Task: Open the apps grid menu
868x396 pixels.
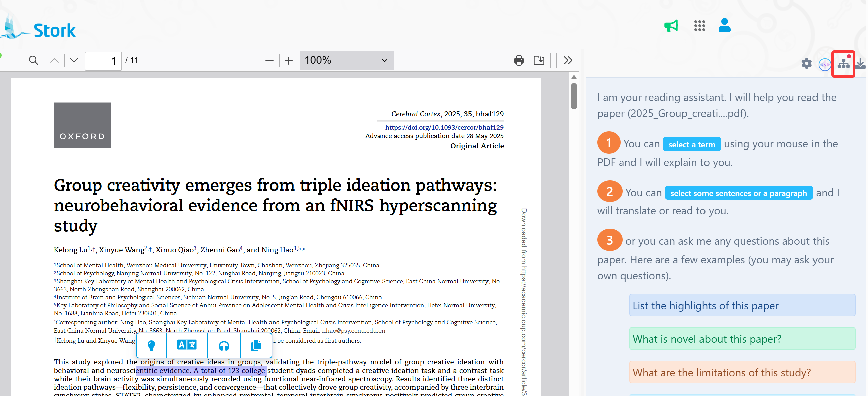Action: click(699, 26)
